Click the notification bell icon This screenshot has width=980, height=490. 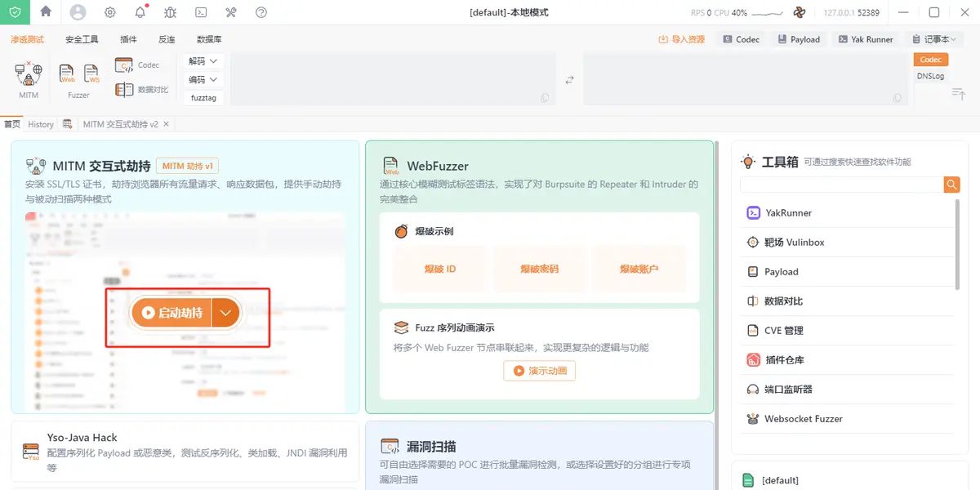point(140,12)
